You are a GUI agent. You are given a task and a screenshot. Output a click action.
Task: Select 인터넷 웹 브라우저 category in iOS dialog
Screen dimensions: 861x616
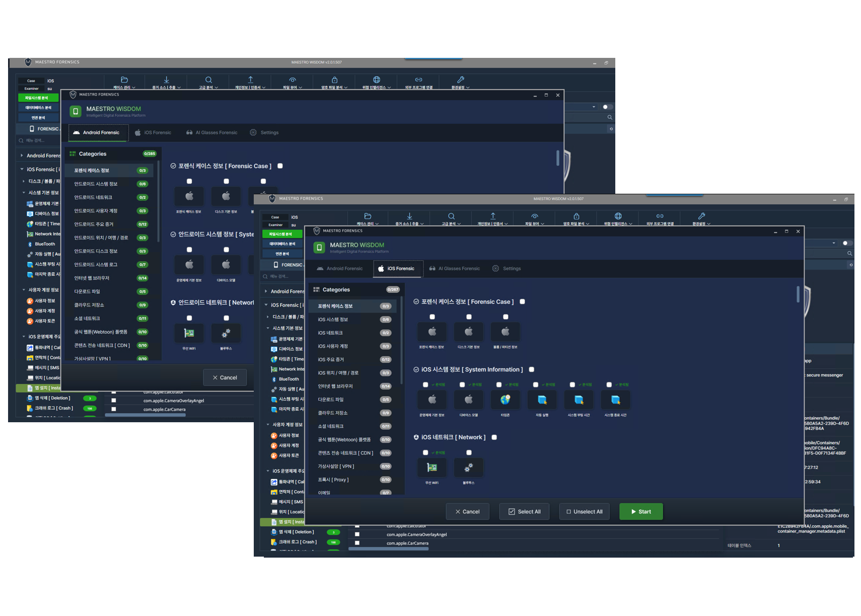pos(352,386)
